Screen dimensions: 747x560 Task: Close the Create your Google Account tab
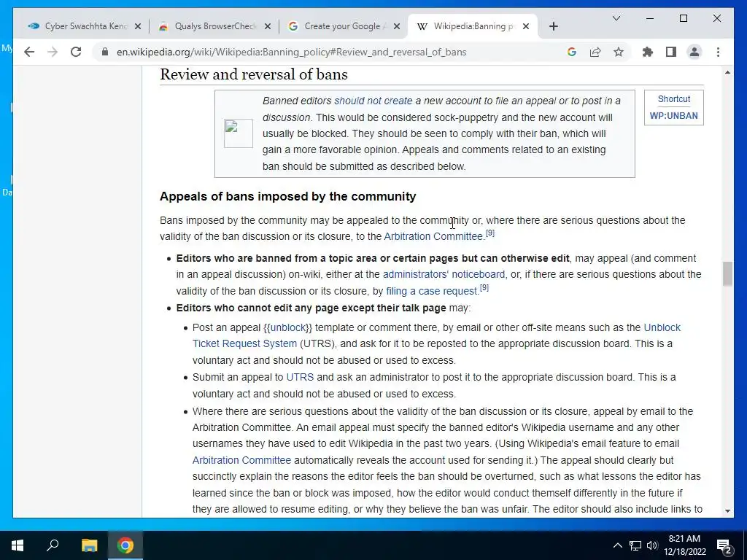[x=396, y=26]
